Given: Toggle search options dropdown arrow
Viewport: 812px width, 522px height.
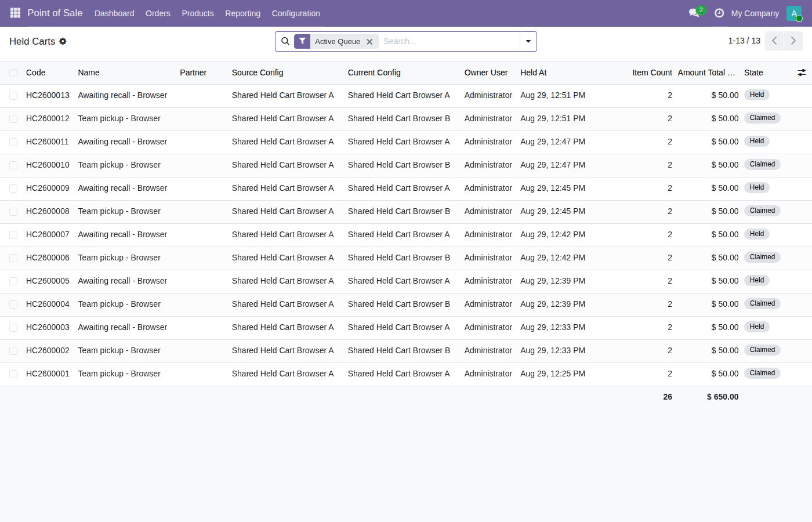Looking at the screenshot, I should click(x=528, y=41).
